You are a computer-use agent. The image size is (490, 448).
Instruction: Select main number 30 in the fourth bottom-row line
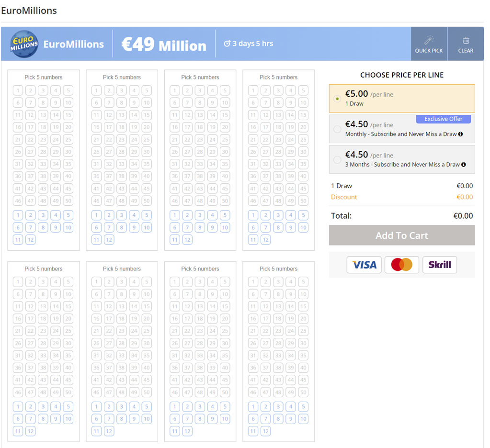pyautogui.click(x=303, y=343)
